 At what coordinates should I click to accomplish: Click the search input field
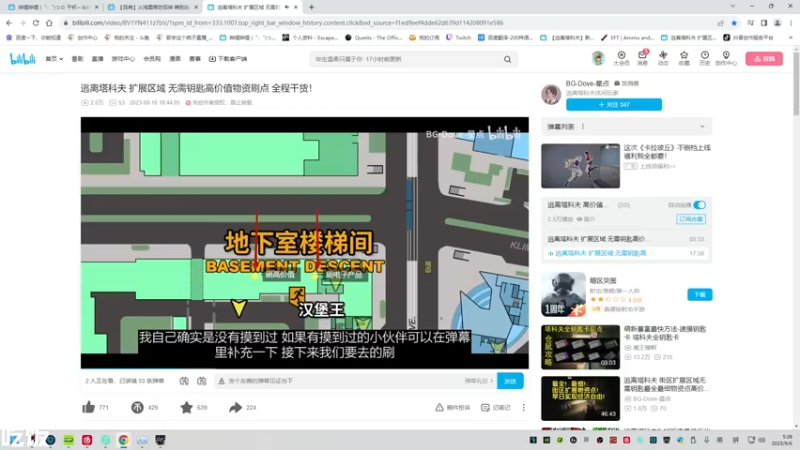[x=407, y=59]
